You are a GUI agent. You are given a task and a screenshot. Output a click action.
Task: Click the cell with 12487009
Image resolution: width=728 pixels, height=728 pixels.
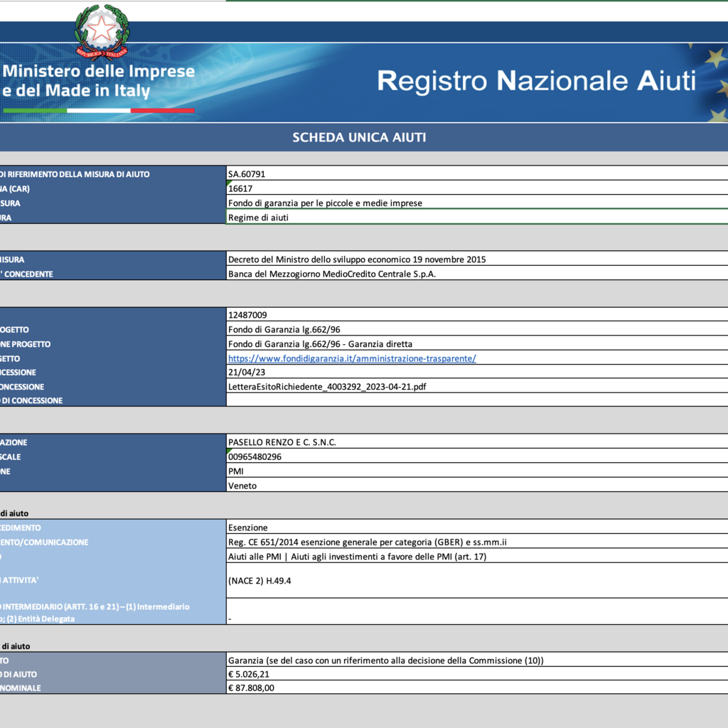[476, 315]
